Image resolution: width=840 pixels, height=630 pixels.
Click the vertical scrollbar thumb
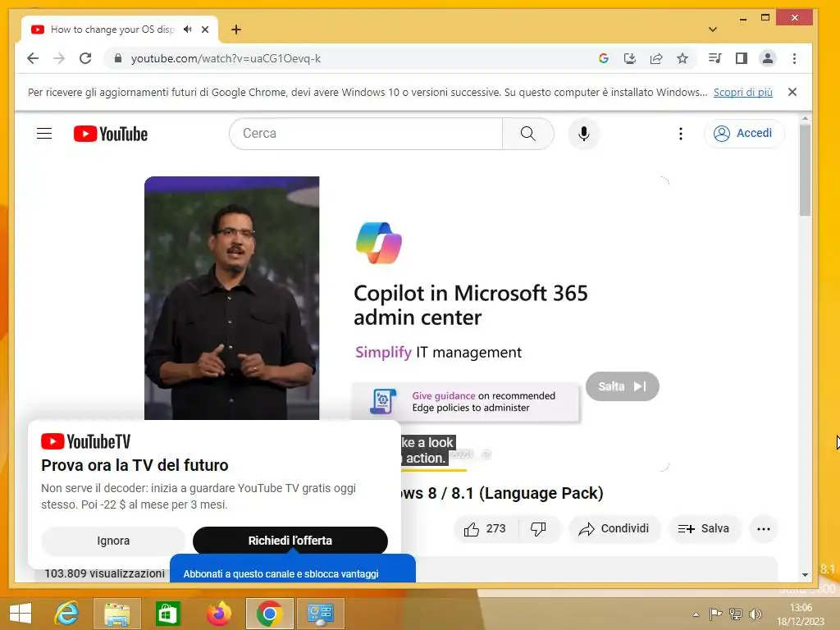[x=806, y=170]
